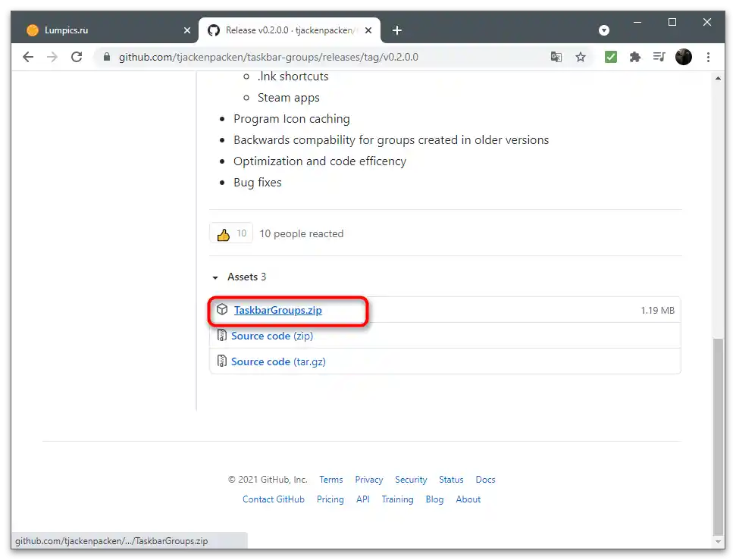The width and height of the screenshot is (736, 560).
Task: Click the tar.gz file icon
Action: 222,361
